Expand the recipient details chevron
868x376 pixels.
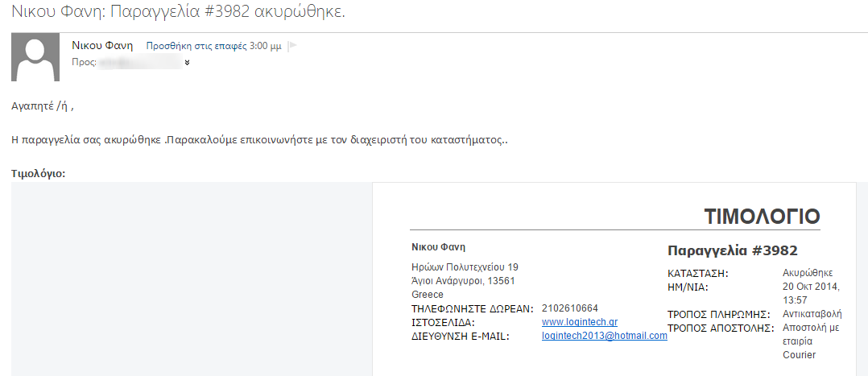pos(188,62)
